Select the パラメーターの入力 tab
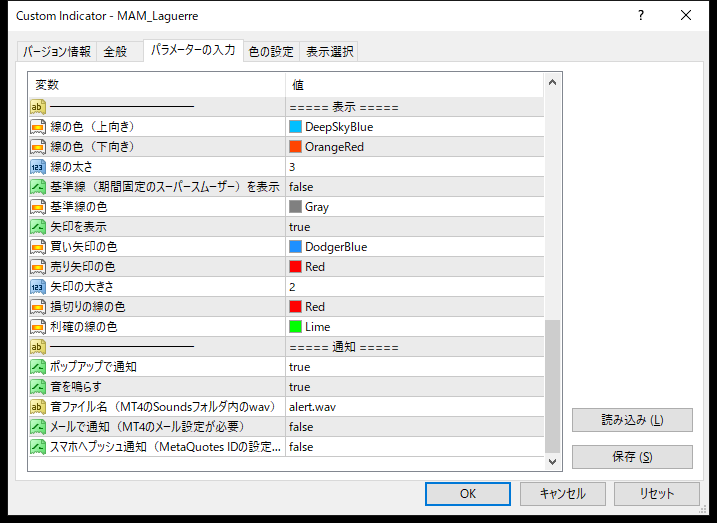The image size is (717, 523). [193, 50]
